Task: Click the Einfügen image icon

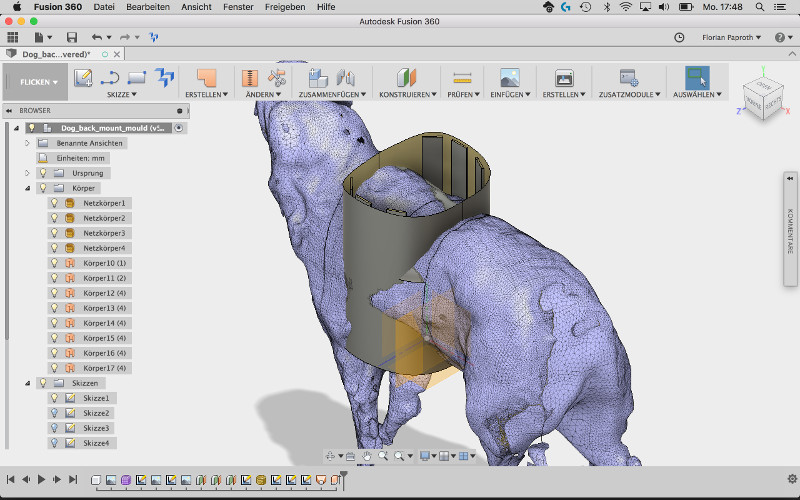Action: coord(509,77)
